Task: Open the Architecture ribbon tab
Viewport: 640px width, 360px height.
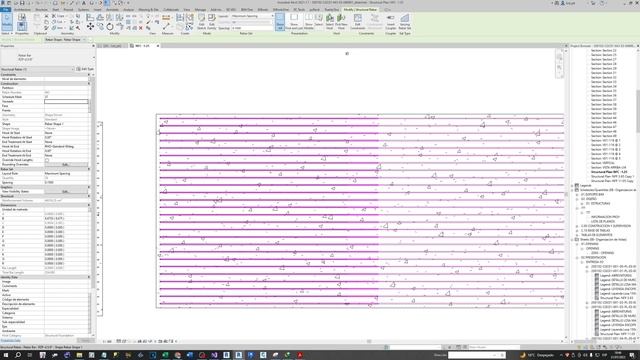Action: (x=22, y=9)
